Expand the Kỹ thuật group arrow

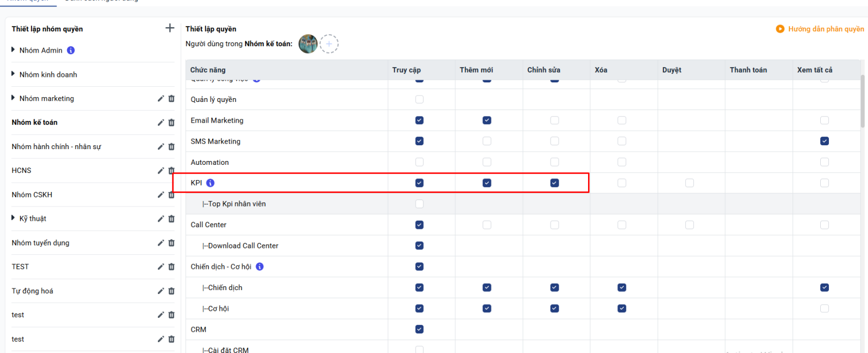(x=13, y=218)
